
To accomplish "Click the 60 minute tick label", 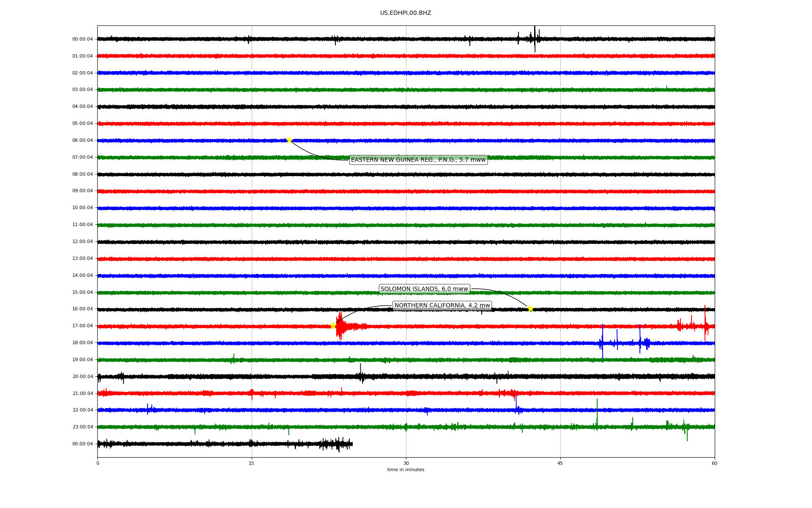I will coord(714,463).
